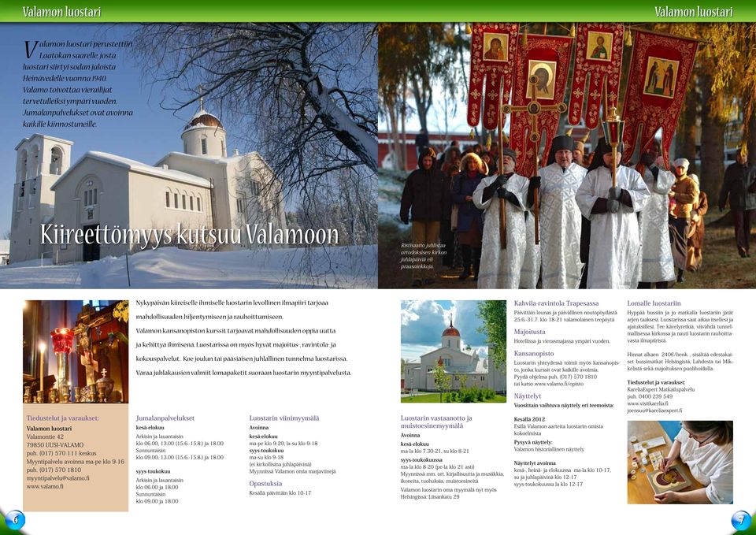
Task: Select the 'Näyttelyt' heading
Action: pos(528,396)
